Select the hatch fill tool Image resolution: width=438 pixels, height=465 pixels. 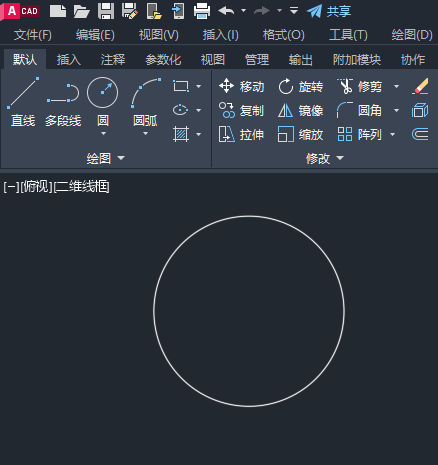click(181, 134)
